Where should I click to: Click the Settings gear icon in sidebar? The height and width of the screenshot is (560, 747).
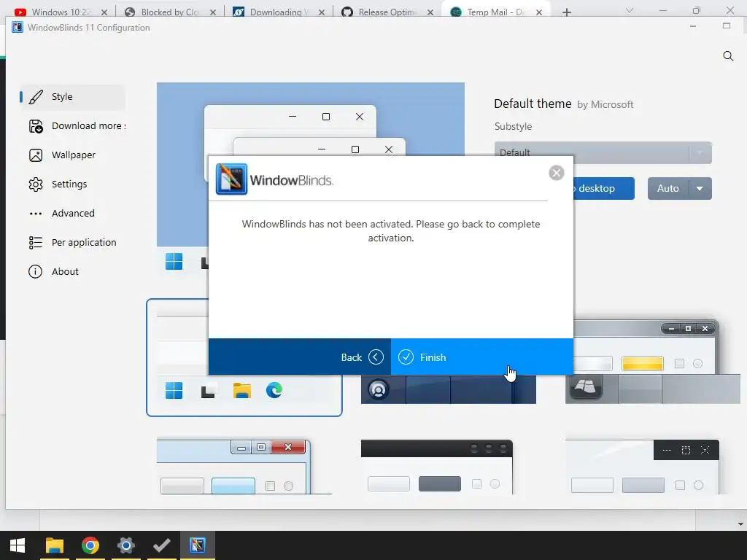tap(36, 184)
